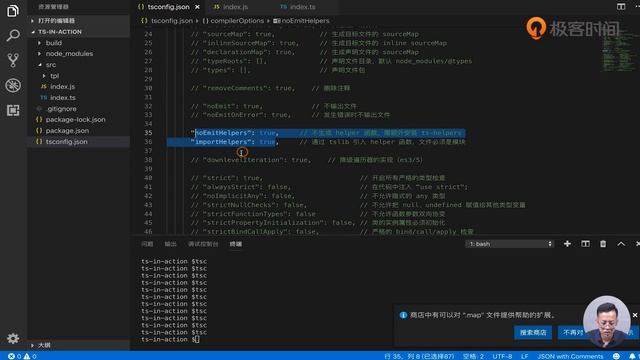The height and width of the screenshot is (360, 640).
Task: Split the terminal panel
Action: [x=585, y=244]
